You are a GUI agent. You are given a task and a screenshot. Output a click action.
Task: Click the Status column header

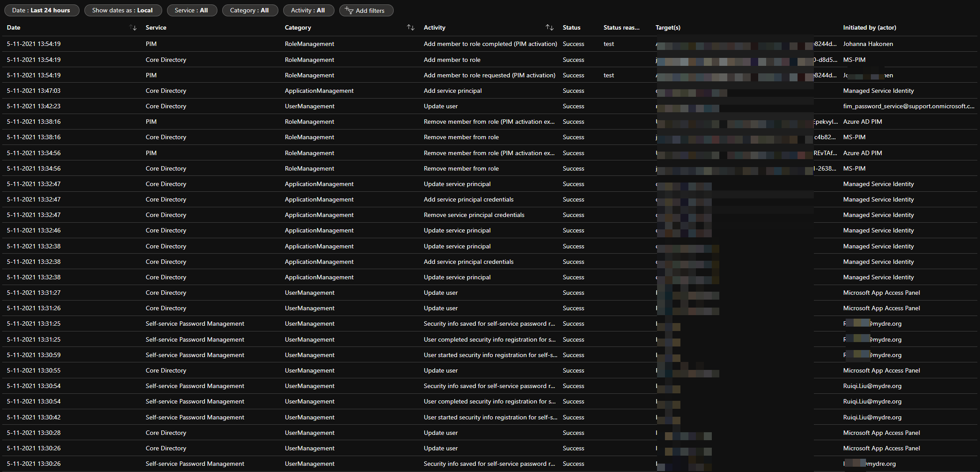[x=571, y=27]
